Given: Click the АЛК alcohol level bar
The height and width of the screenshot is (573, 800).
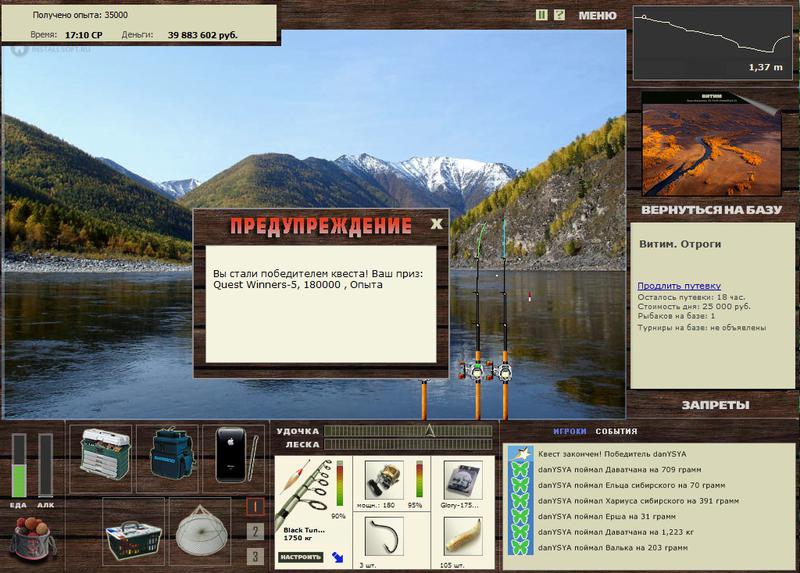Looking at the screenshot, I should (x=45, y=465).
